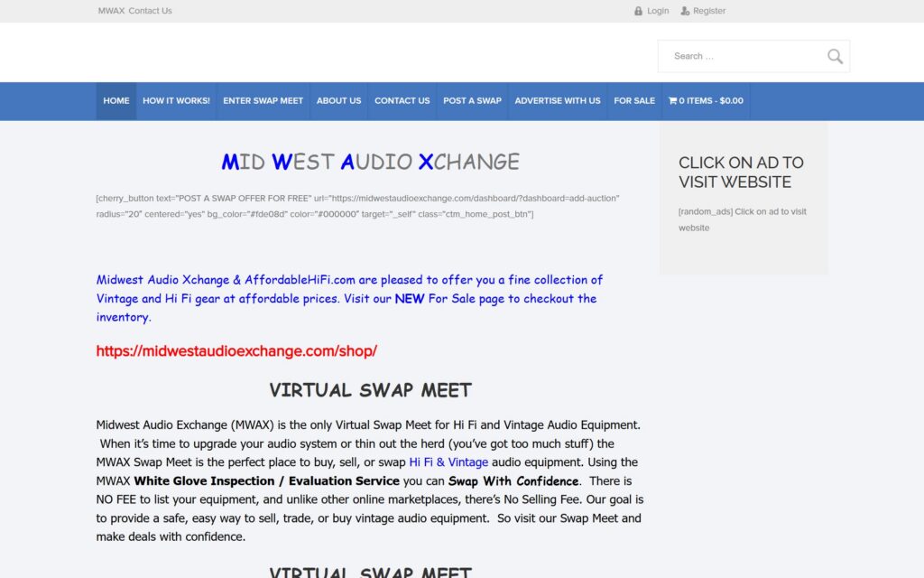Click the CLICK ON AD TO VISIT WEBSITE heading
Screen dimensions: 924x578
(x=741, y=172)
